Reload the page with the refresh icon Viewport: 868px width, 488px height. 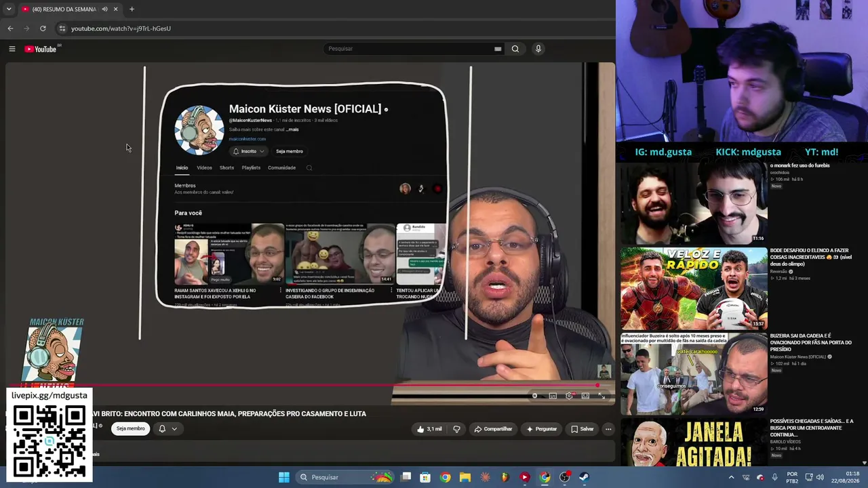[x=43, y=28]
